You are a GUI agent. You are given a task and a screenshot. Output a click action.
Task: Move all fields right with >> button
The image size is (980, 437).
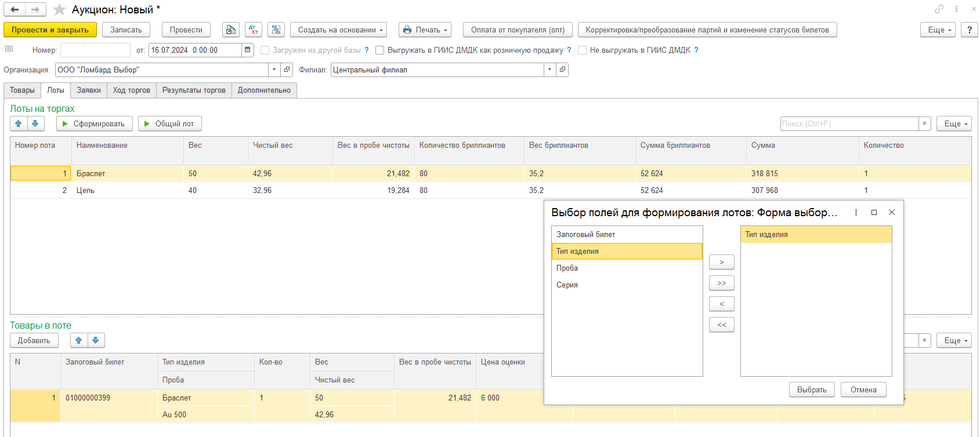(x=722, y=283)
